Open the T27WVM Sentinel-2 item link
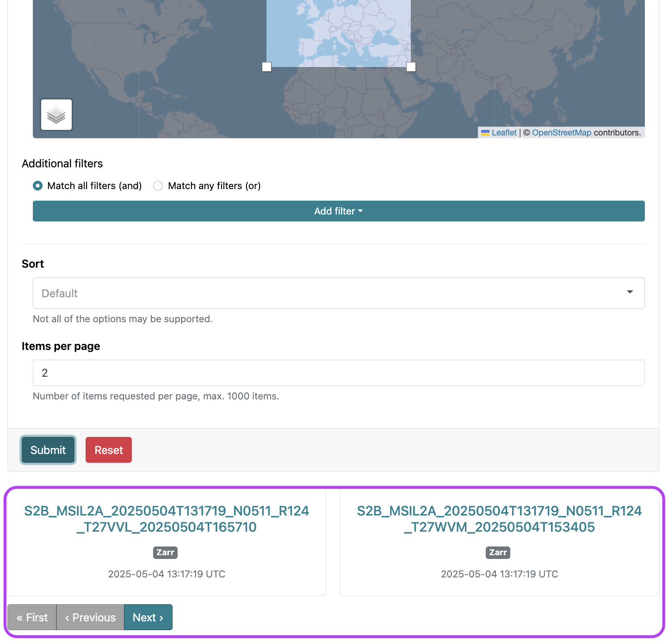 tap(500, 519)
